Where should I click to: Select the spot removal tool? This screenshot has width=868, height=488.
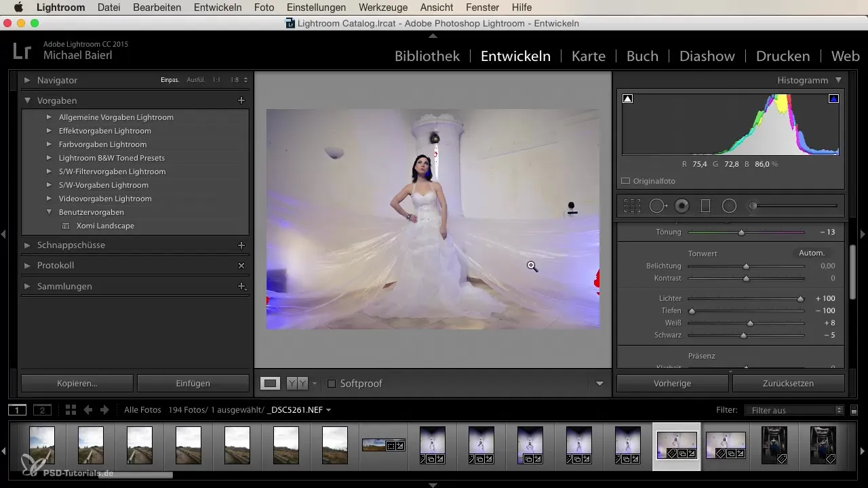tap(658, 205)
